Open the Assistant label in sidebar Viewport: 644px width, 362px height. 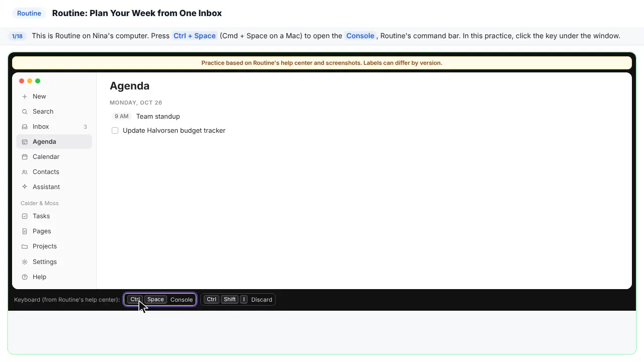pos(46,187)
